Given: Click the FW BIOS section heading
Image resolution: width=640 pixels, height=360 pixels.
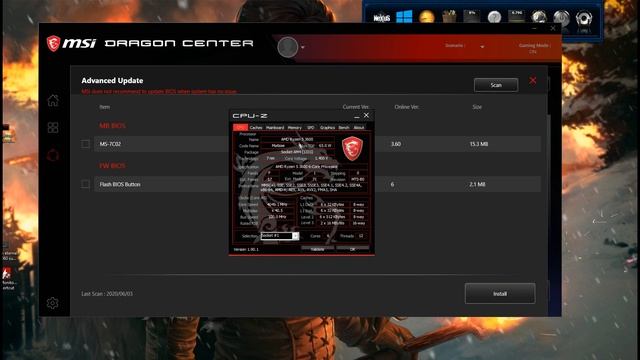Looking at the screenshot, I should (x=112, y=166).
